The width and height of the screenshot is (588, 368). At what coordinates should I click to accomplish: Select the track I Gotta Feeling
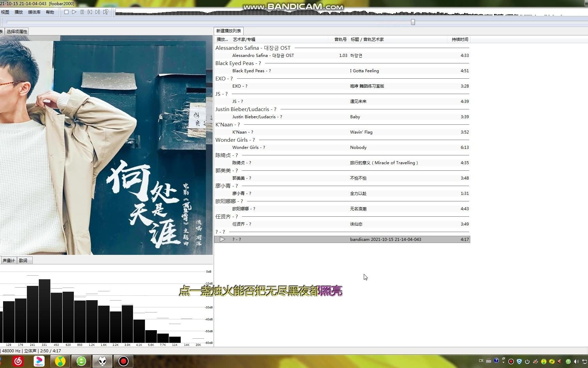coord(342,71)
